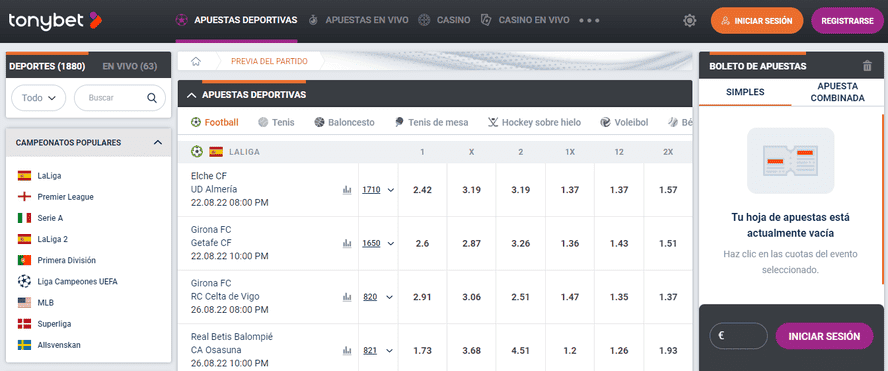Select Baloncesto sport filter
This screenshot has width=888, height=371.
click(344, 122)
